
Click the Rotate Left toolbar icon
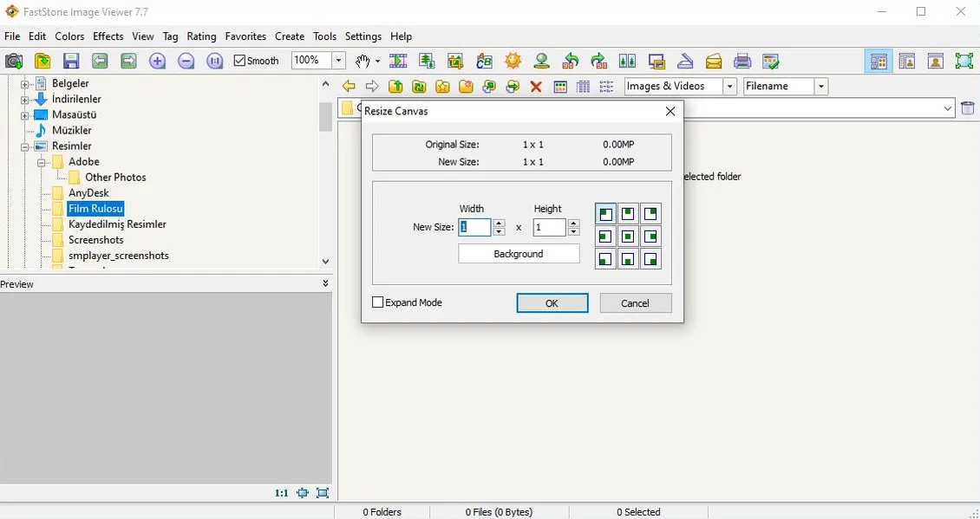571,61
